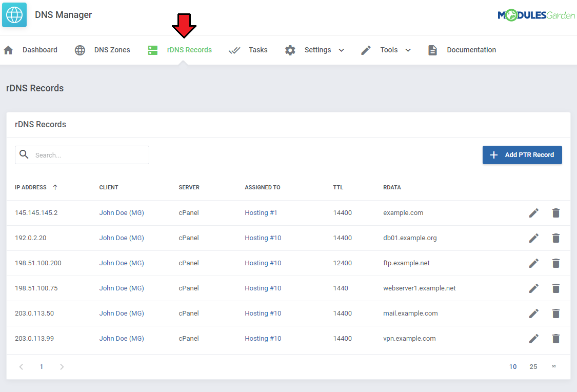Open John Doe client for 198.51.100.75

122,288
